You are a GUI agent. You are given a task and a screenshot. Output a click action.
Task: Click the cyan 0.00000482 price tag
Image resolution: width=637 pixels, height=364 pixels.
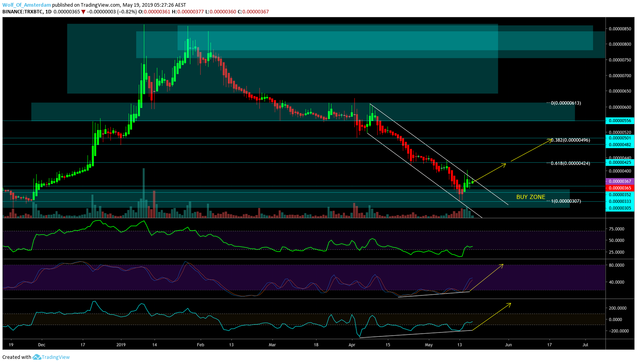point(620,145)
